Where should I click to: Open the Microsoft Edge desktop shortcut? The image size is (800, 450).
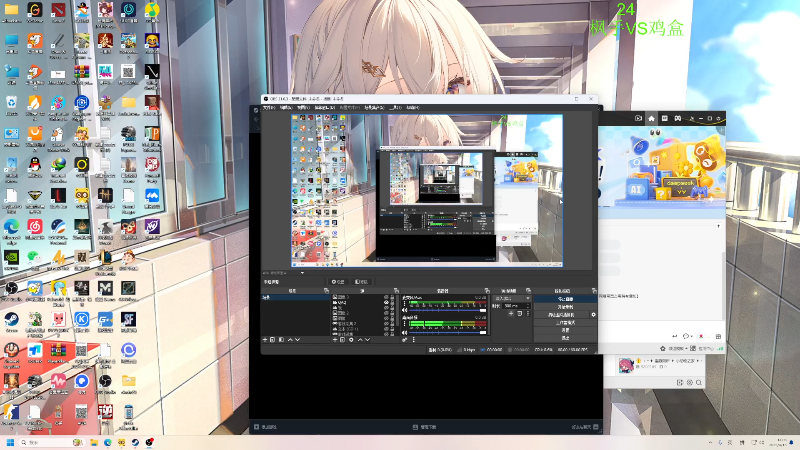coord(11,227)
